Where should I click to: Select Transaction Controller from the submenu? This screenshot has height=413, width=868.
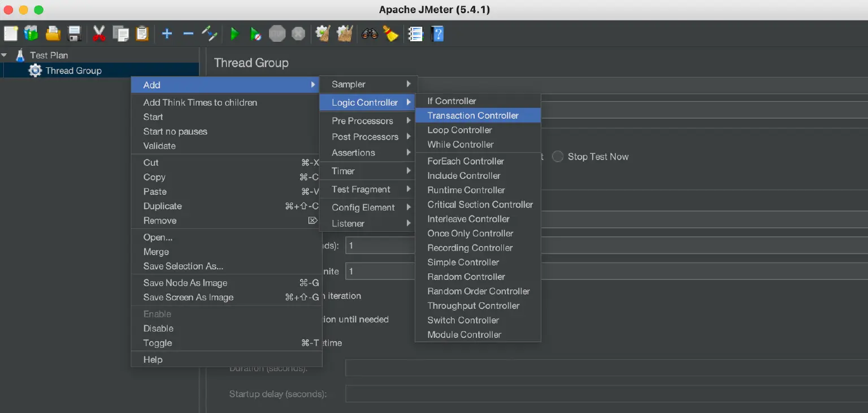[x=473, y=115]
